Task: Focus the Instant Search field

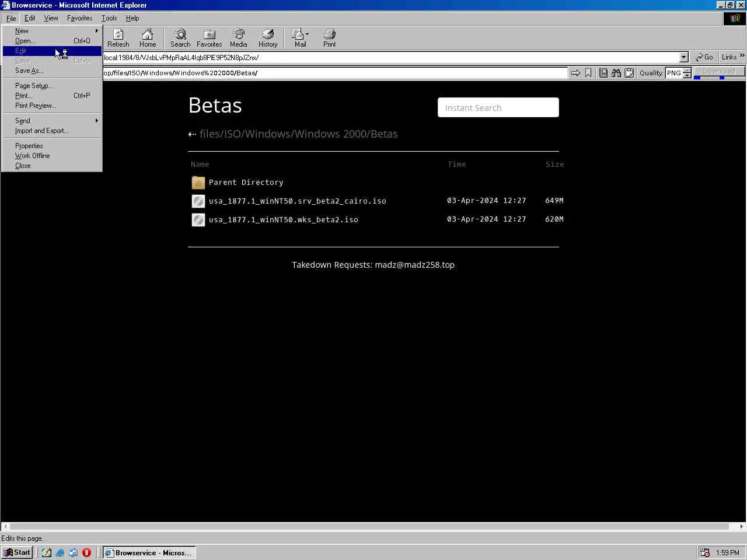Action: point(498,107)
